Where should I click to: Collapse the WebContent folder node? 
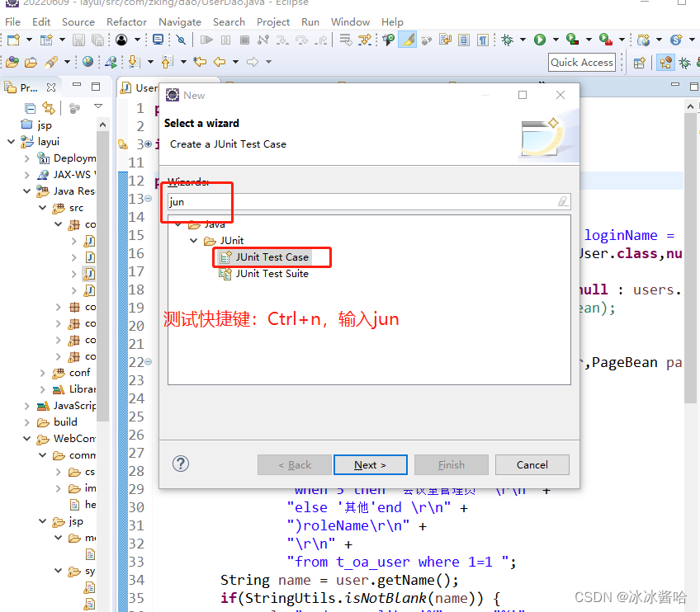tap(26, 439)
